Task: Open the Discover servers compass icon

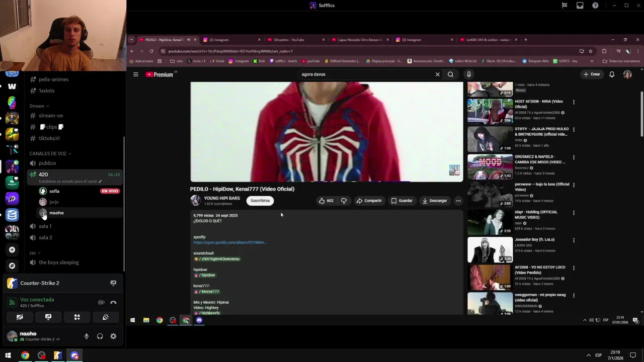Action: point(12,265)
